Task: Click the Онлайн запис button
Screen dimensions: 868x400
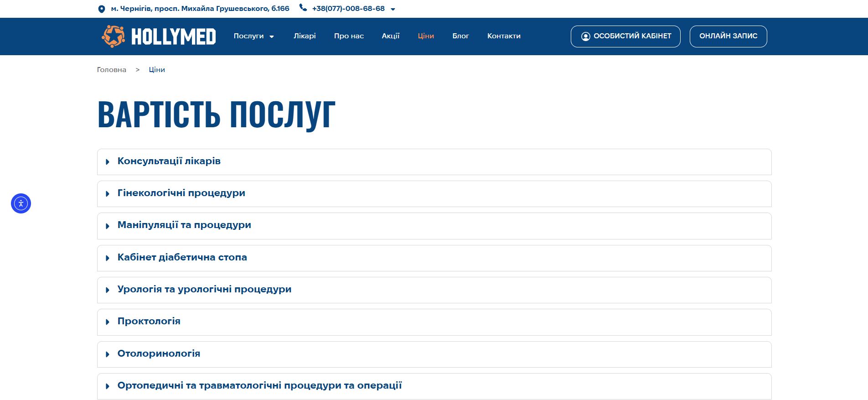Action: point(728,36)
